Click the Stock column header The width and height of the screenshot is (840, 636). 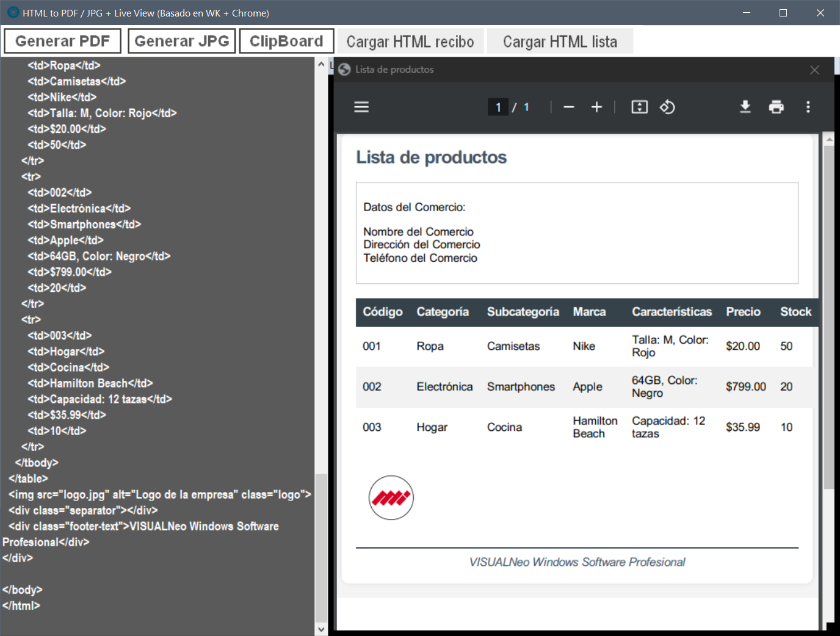[796, 312]
